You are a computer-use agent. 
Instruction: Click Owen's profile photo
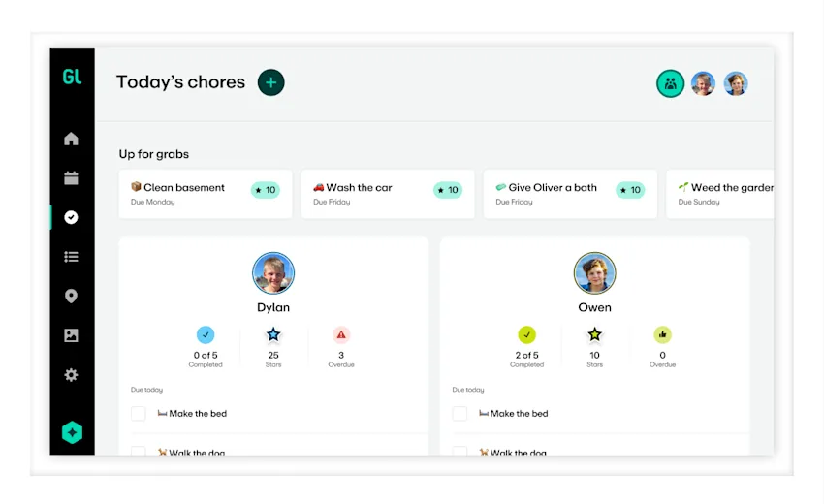pyautogui.click(x=594, y=272)
